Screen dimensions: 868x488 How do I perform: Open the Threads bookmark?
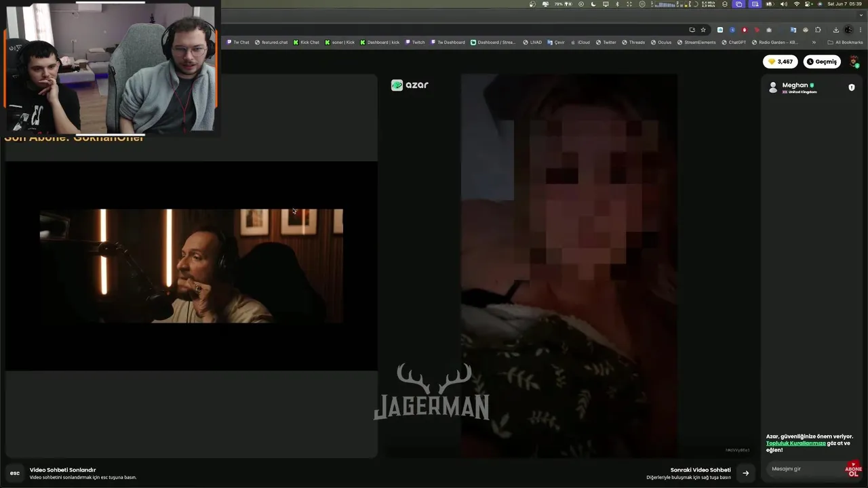point(633,42)
